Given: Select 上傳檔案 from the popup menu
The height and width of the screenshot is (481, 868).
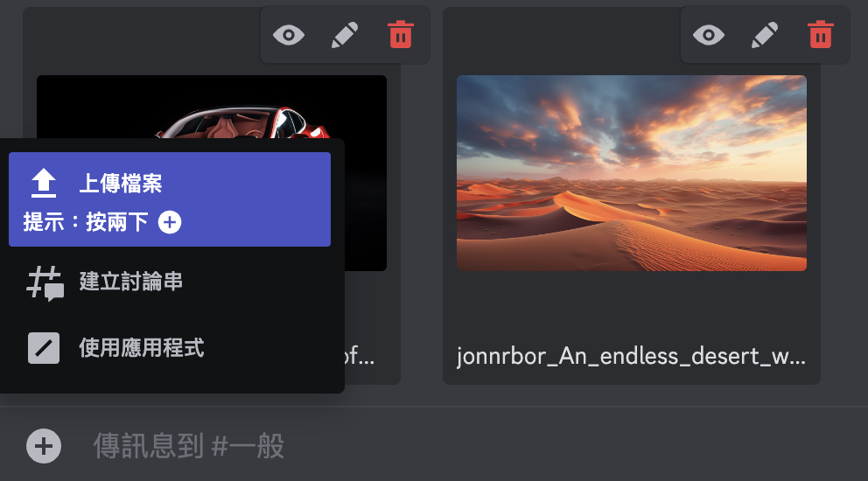Looking at the screenshot, I should tap(170, 199).
